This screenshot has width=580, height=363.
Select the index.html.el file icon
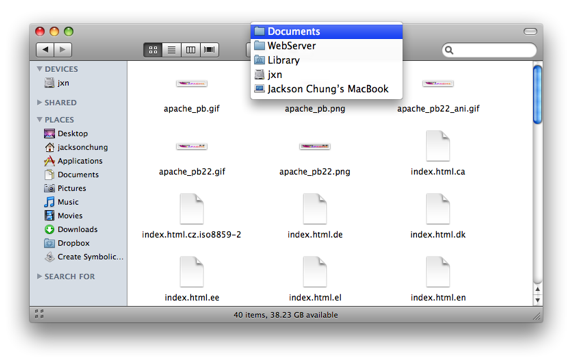click(315, 272)
